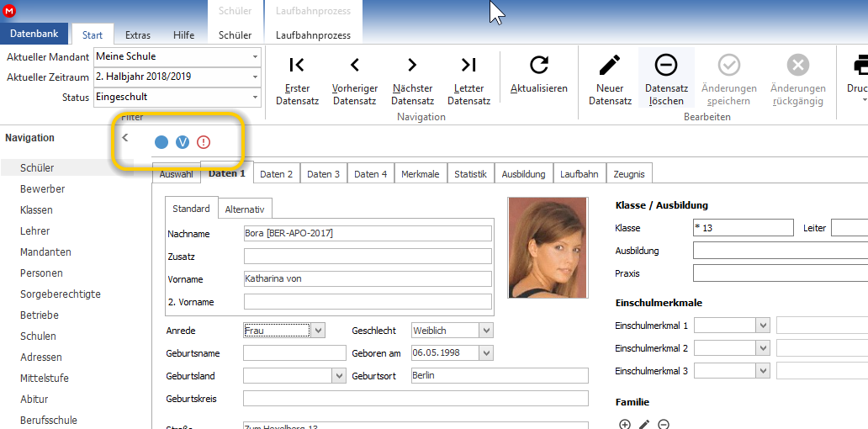Open the Extras ribbon tab
The height and width of the screenshot is (429, 868).
coord(138,34)
